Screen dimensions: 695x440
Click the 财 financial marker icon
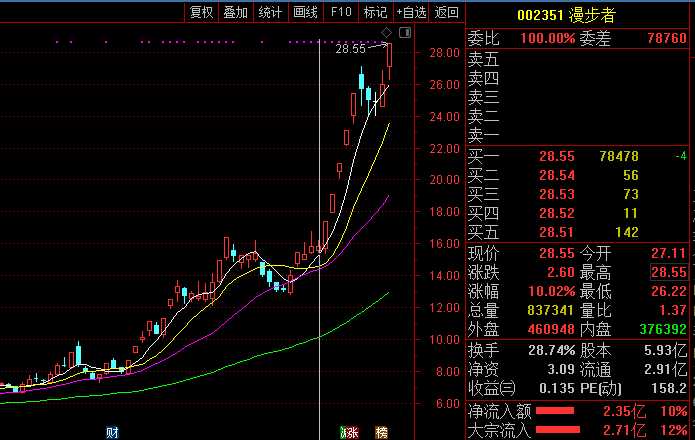click(x=113, y=432)
